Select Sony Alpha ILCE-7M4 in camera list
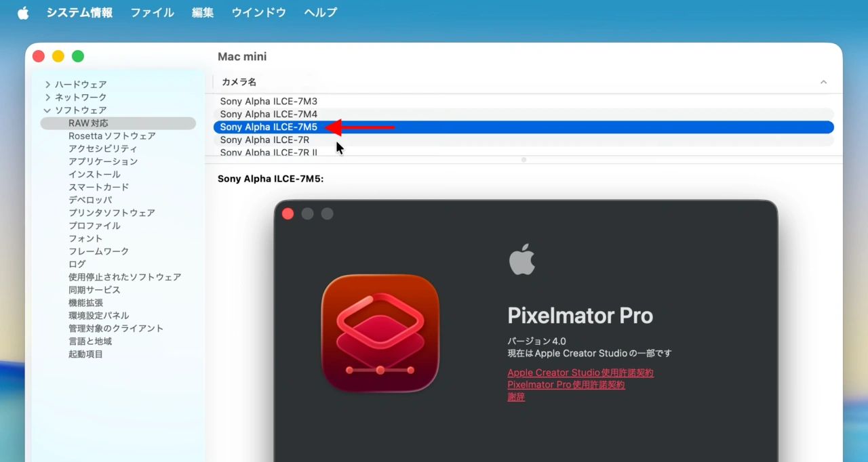The height and width of the screenshot is (462, 868). pos(269,114)
